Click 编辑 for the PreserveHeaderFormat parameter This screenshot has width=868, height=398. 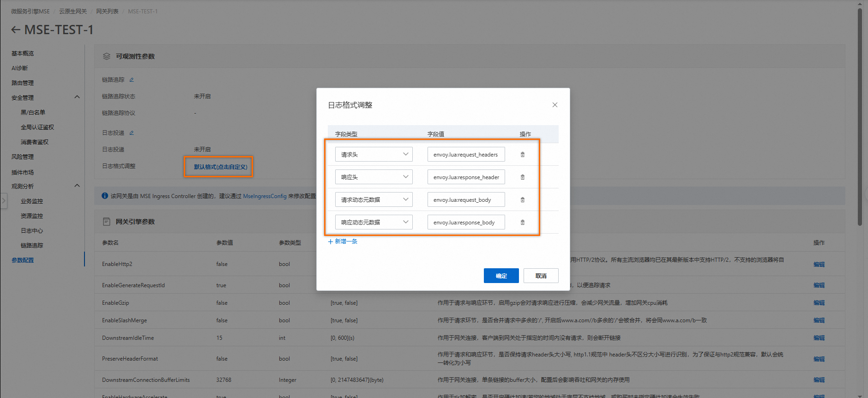(819, 359)
